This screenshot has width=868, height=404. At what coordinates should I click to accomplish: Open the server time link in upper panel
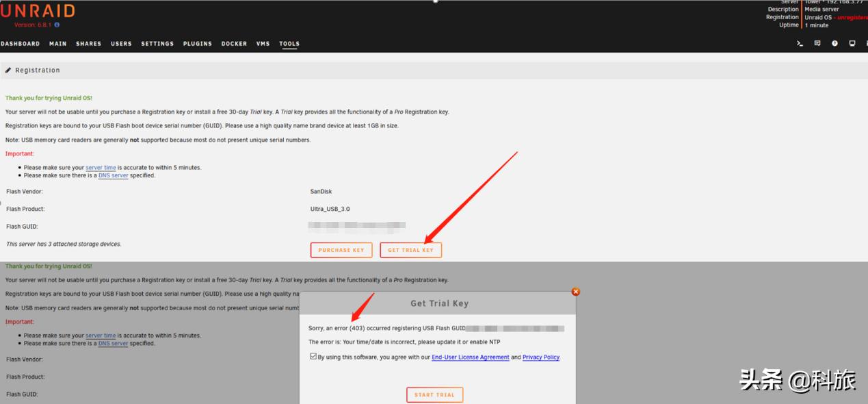click(x=101, y=168)
